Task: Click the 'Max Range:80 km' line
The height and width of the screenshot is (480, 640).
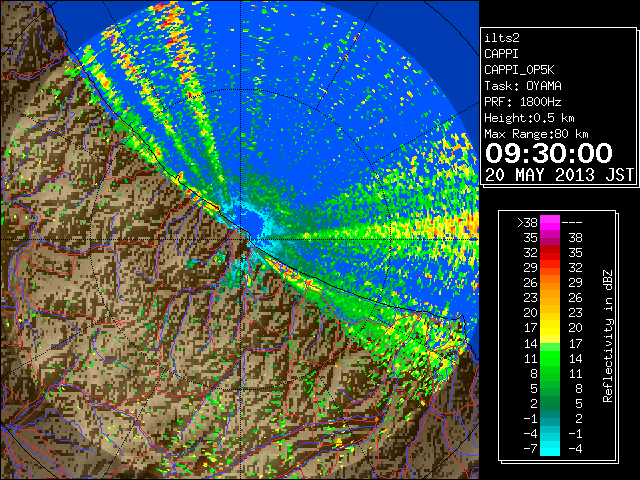Action: [536, 134]
